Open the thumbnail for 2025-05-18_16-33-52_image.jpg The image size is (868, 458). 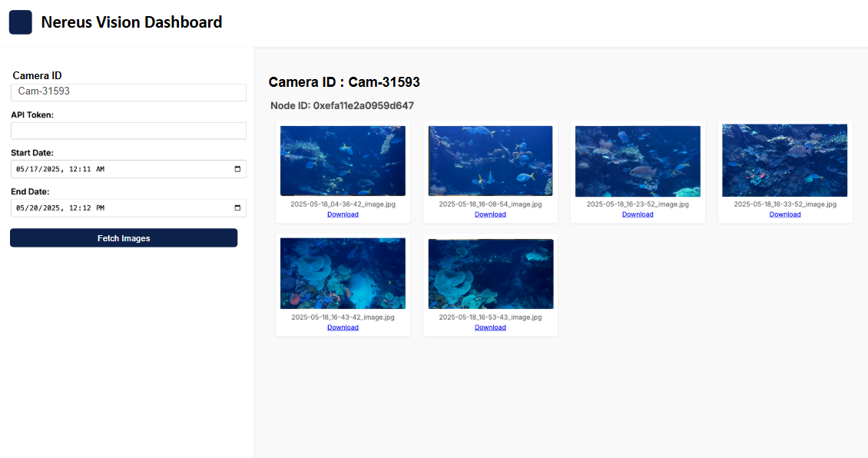coord(784,160)
